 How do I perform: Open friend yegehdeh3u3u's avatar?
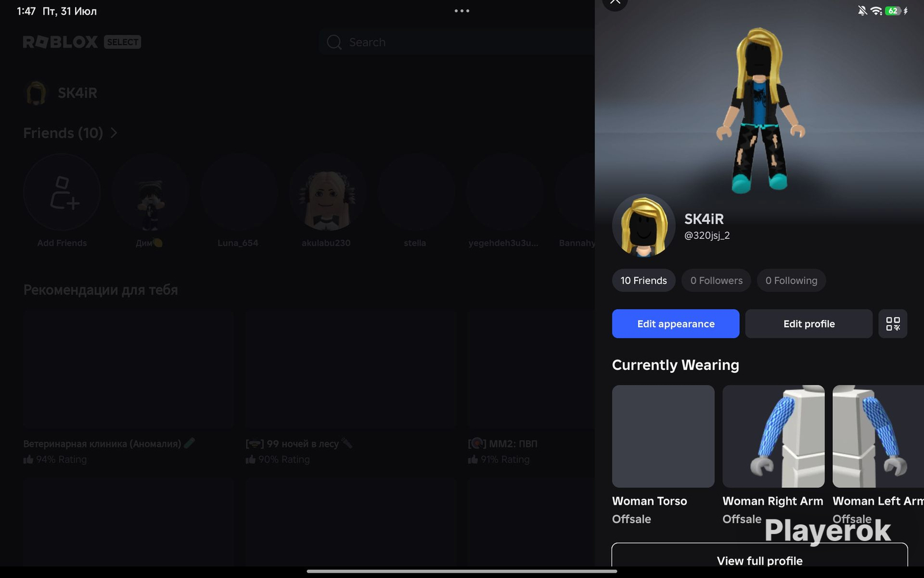[504, 192]
